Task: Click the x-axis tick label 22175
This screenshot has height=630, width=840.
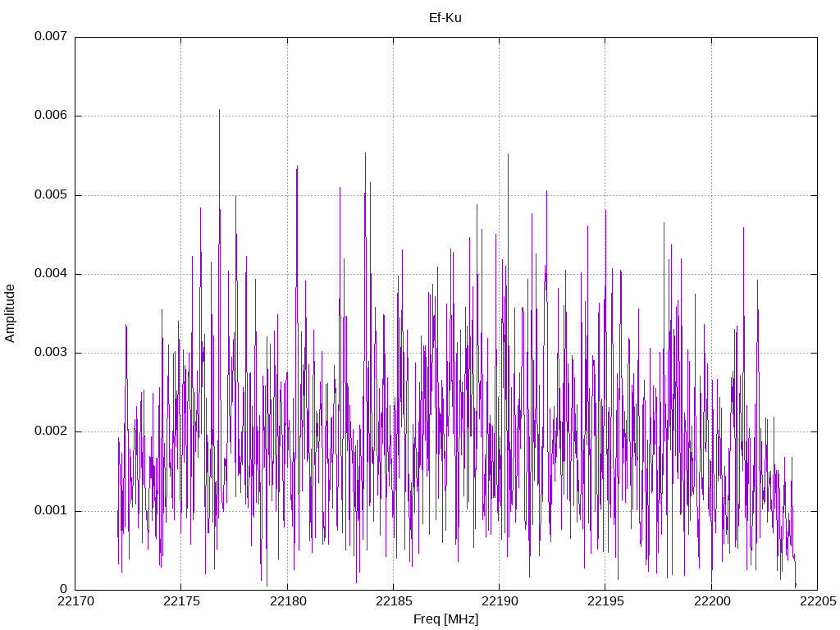Action: point(181,601)
